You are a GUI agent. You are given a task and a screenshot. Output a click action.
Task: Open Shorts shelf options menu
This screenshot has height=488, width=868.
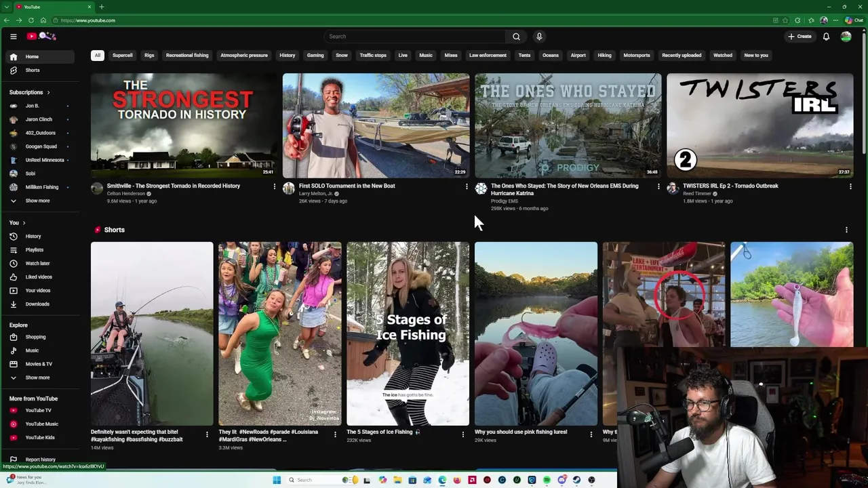click(846, 230)
